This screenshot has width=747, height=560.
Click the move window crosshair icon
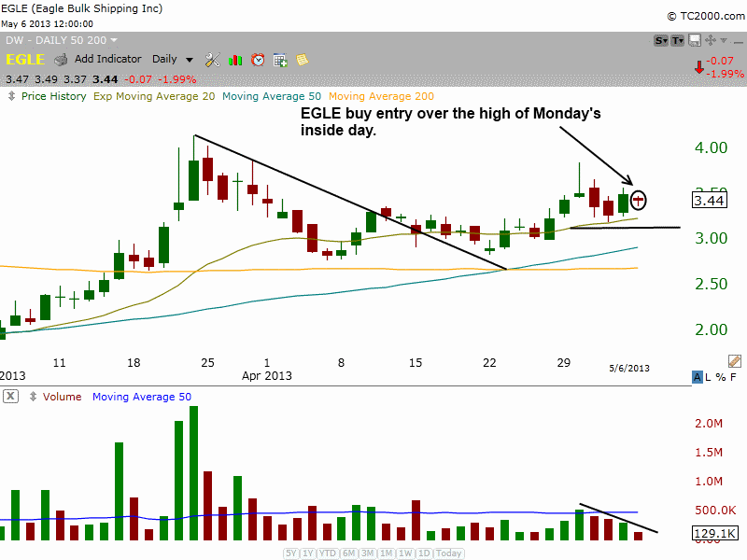[x=710, y=40]
